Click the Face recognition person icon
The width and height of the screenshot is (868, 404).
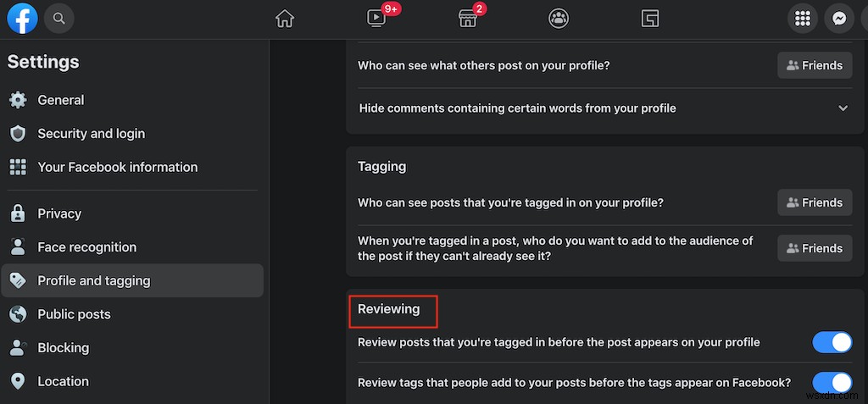tap(19, 247)
